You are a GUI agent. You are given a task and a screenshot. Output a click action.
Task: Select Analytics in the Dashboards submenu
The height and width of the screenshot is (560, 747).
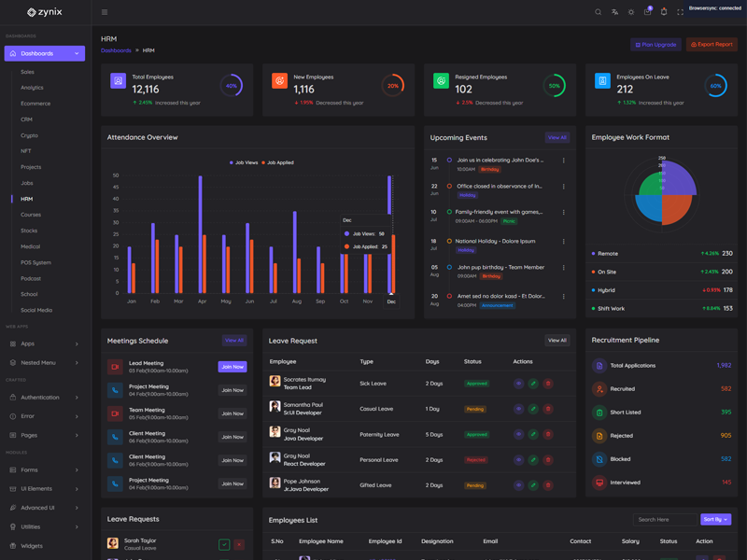pyautogui.click(x=32, y=88)
